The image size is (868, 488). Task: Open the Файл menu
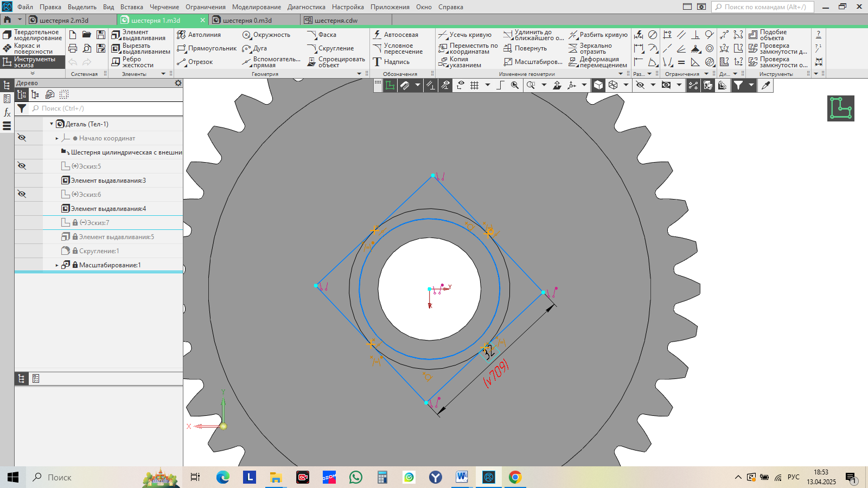25,7
